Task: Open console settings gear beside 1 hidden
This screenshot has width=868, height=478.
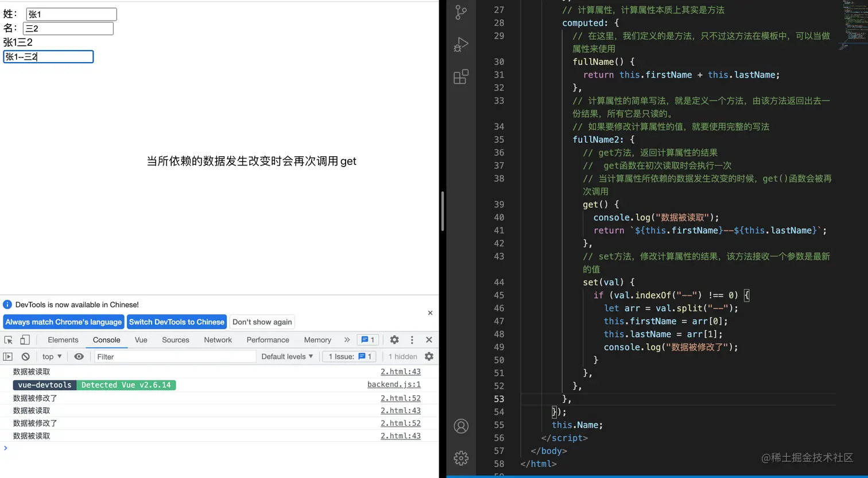Action: coord(429,357)
